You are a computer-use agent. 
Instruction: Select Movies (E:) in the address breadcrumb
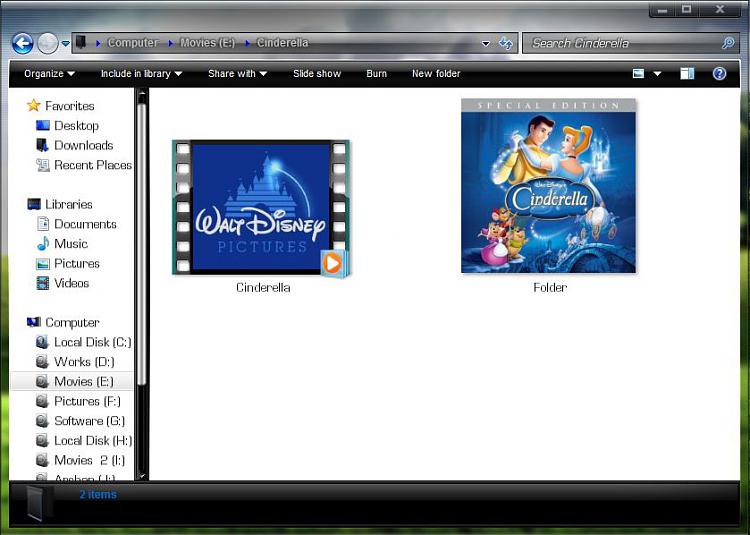point(208,43)
